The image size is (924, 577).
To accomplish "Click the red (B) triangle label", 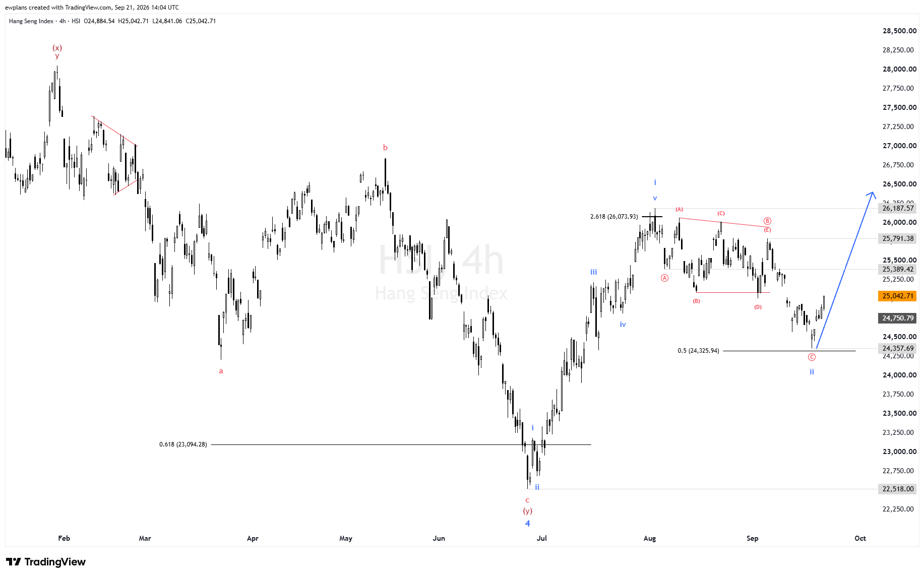I will pyautogui.click(x=696, y=301).
